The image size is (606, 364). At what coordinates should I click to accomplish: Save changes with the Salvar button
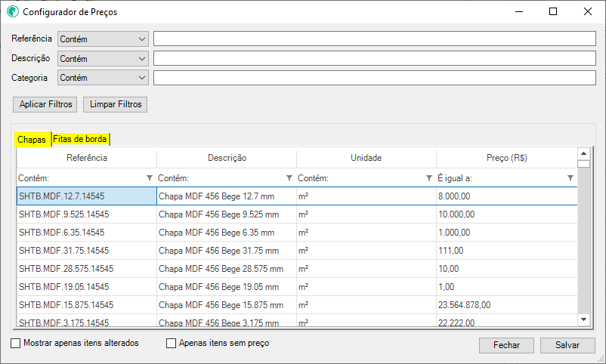[x=567, y=345]
